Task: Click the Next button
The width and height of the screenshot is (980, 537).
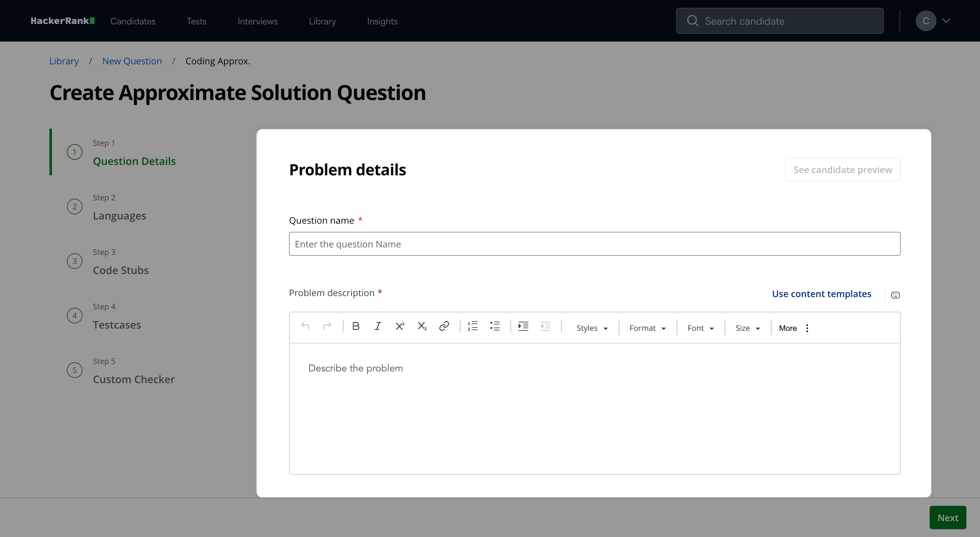Action: point(948,517)
